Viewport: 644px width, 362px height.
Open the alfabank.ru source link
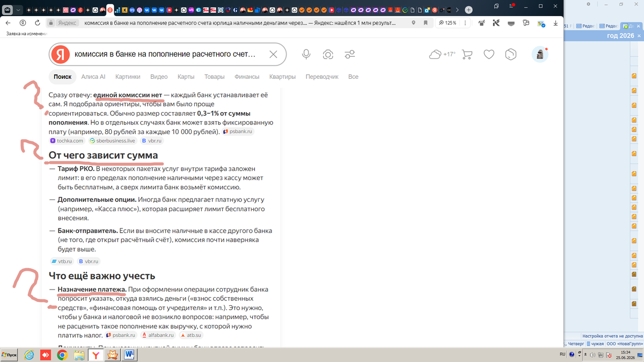158,335
